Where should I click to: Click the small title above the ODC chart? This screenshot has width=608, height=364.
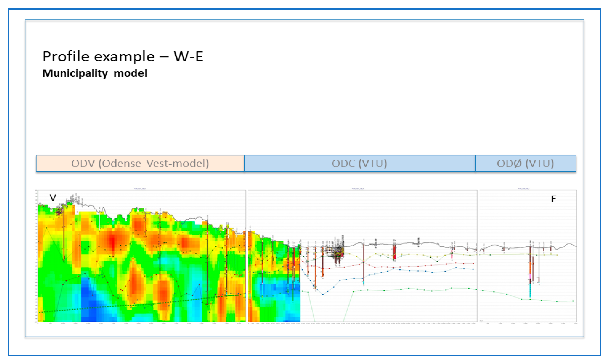click(358, 189)
